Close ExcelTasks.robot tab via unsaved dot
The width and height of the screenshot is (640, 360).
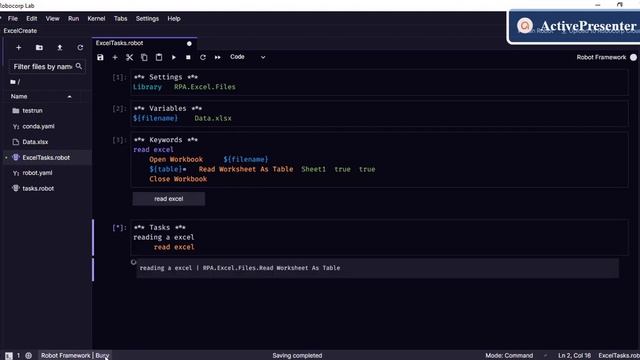click(189, 44)
